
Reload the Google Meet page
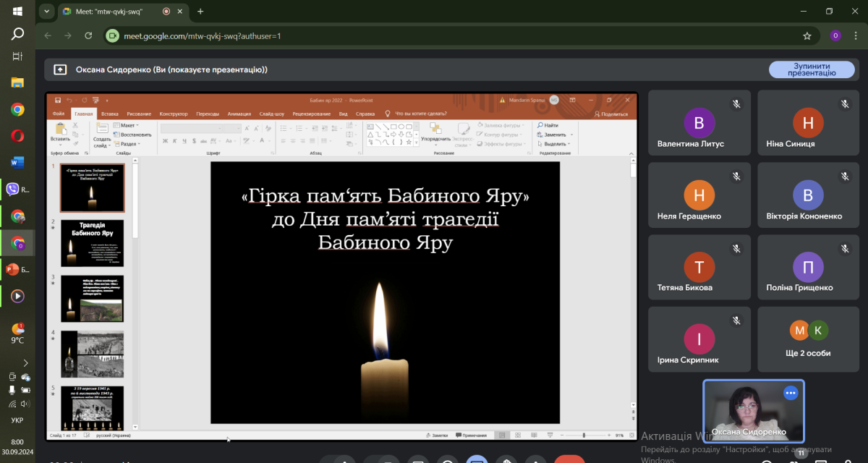[88, 35]
